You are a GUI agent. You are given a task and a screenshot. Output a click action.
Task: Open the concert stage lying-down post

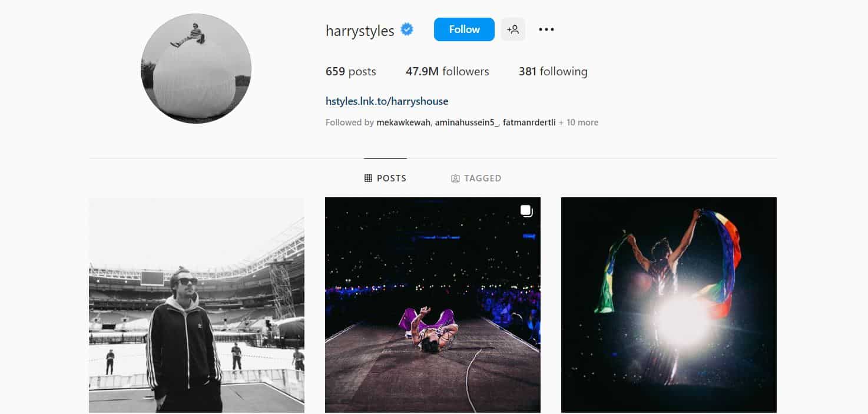433,305
